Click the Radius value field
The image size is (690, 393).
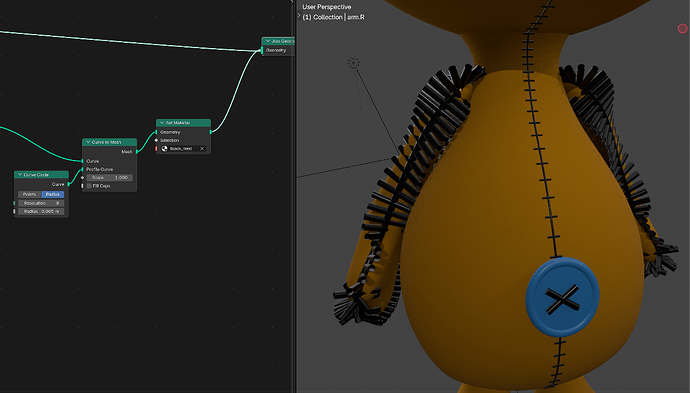point(41,211)
